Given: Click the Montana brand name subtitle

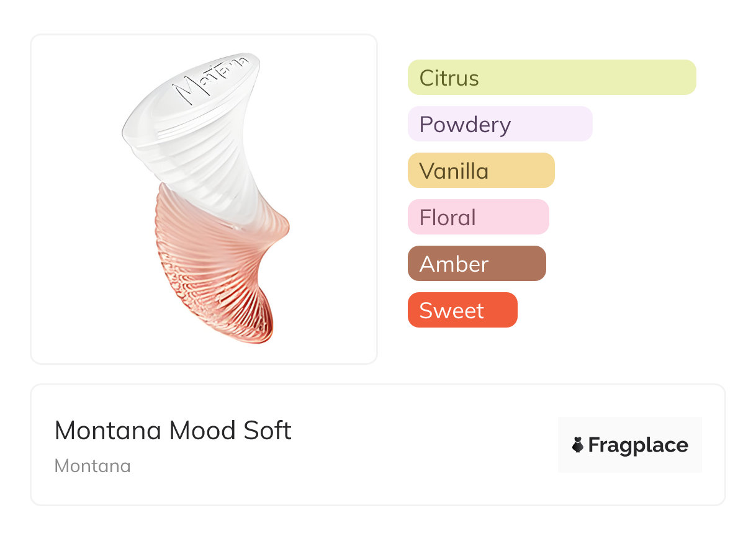Looking at the screenshot, I should pos(92,466).
